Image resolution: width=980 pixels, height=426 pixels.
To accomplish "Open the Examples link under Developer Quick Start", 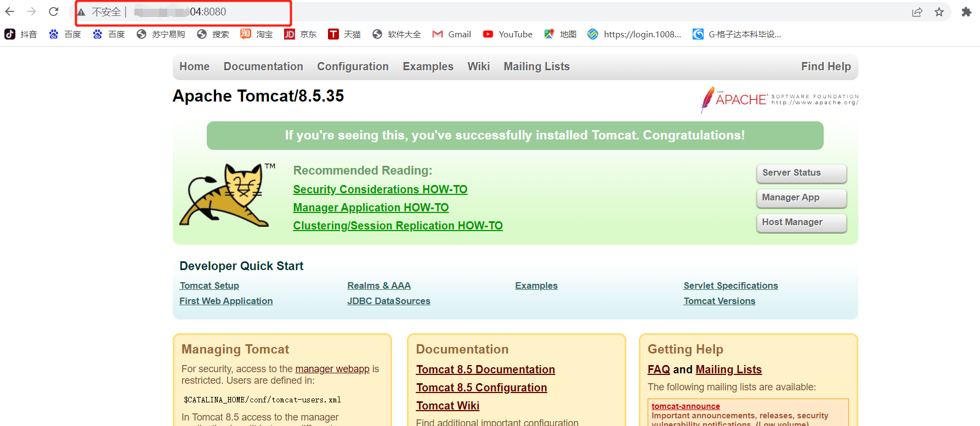I will (536, 285).
